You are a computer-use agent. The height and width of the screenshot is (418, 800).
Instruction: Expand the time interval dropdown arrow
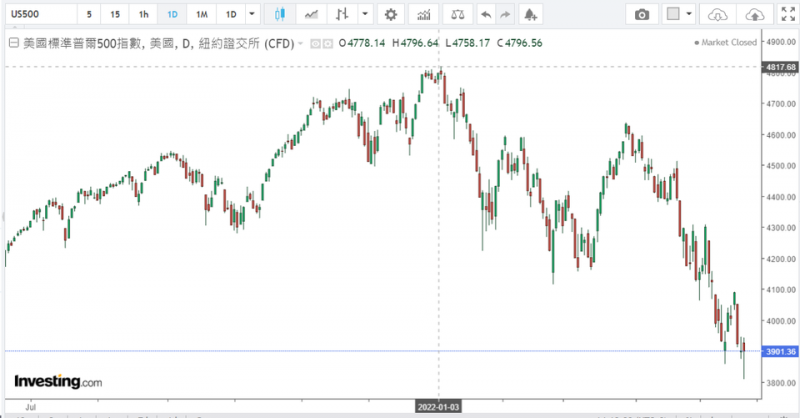pyautogui.click(x=251, y=15)
